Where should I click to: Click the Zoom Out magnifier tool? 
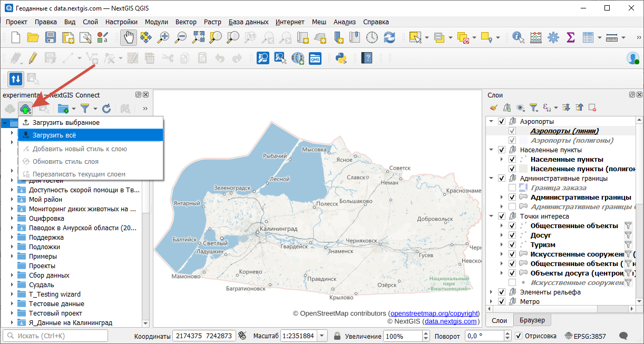point(181,37)
